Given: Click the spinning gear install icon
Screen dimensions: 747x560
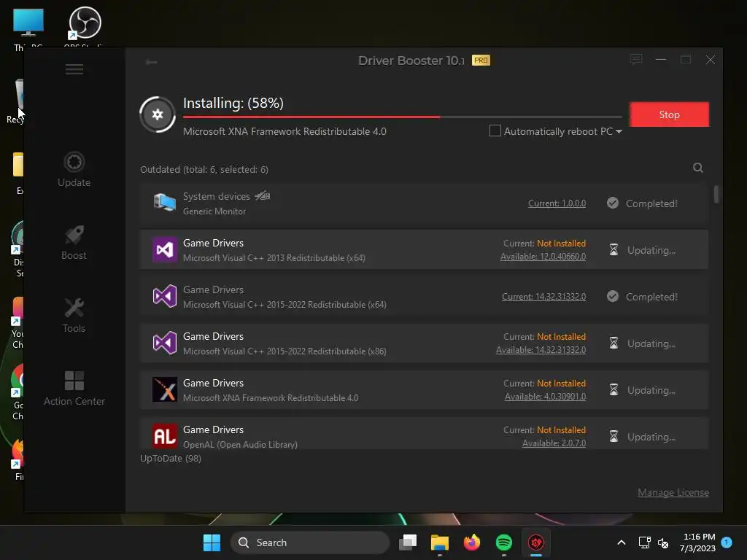Looking at the screenshot, I should click(158, 114).
